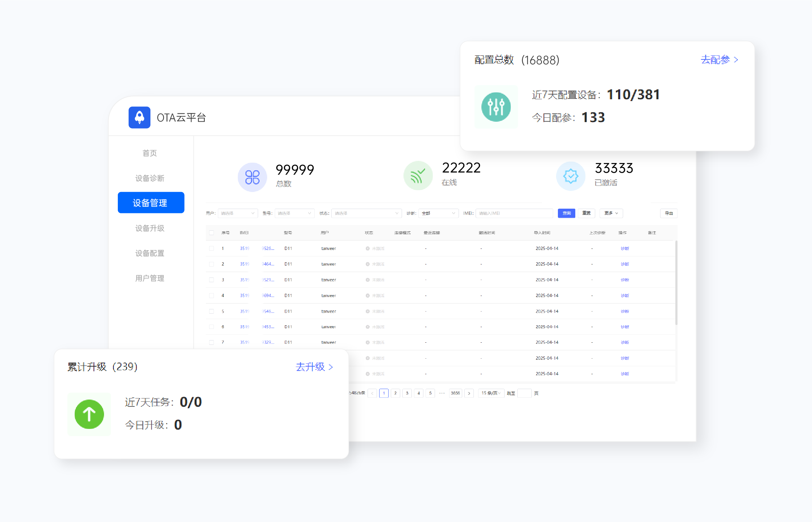Check the checkbox for table row 1

212,248
